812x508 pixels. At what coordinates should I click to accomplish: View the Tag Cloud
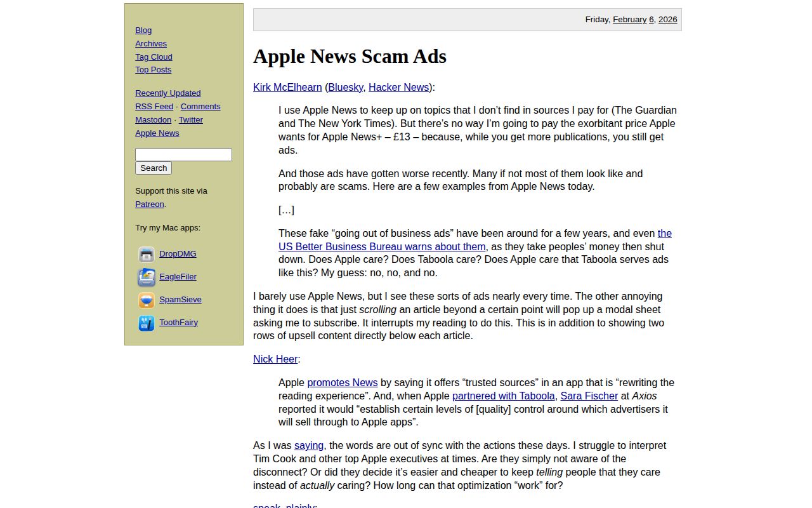[154, 57]
